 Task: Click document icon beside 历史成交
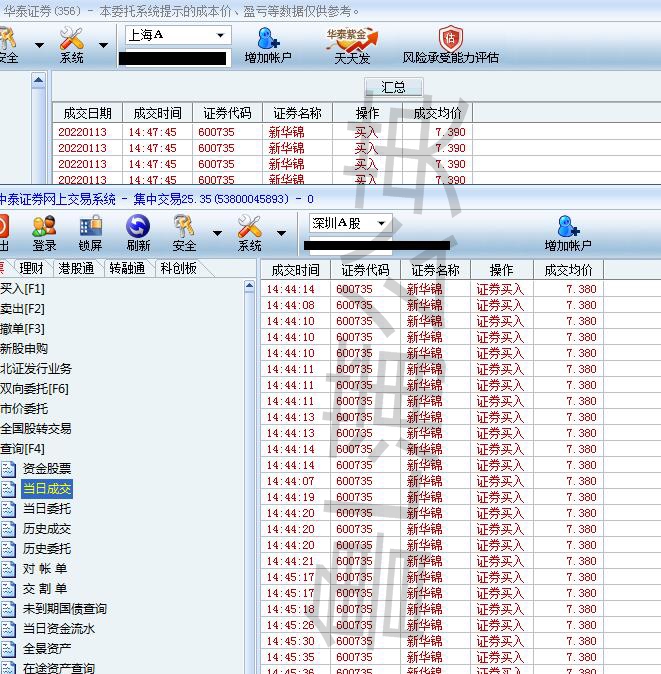coord(8,529)
